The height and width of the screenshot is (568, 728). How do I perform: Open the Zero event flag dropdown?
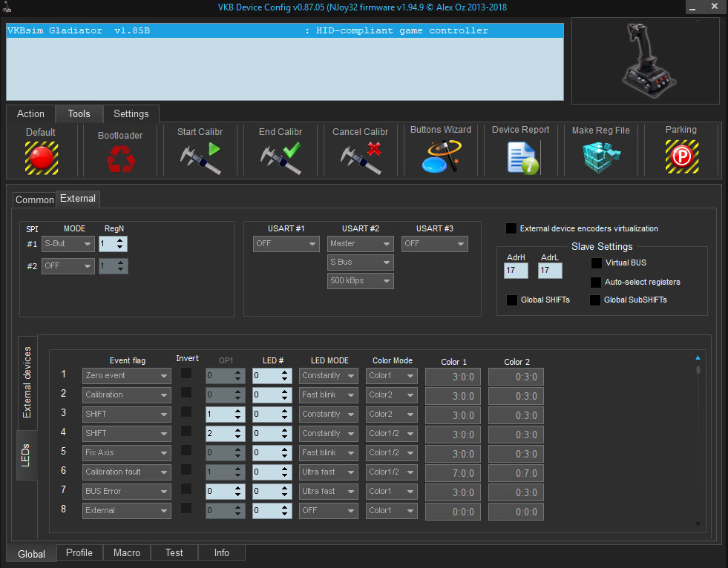[x=126, y=376]
